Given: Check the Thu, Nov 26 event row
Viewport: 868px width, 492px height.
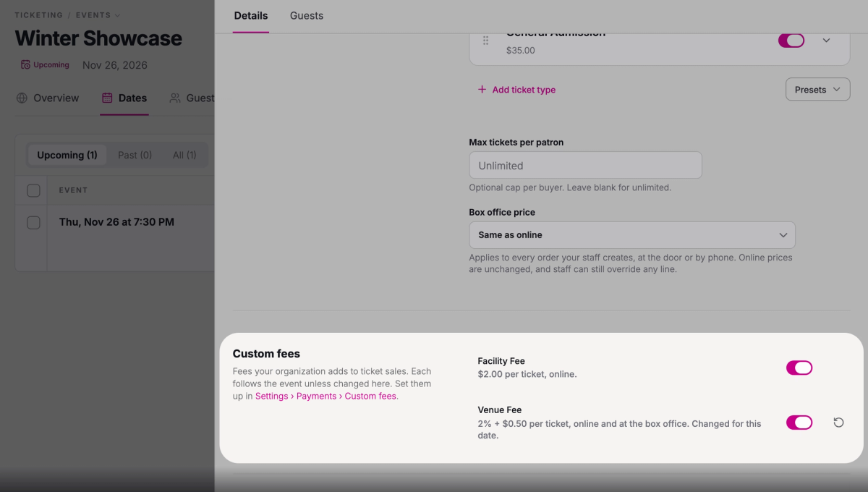Looking at the screenshot, I should [33, 222].
